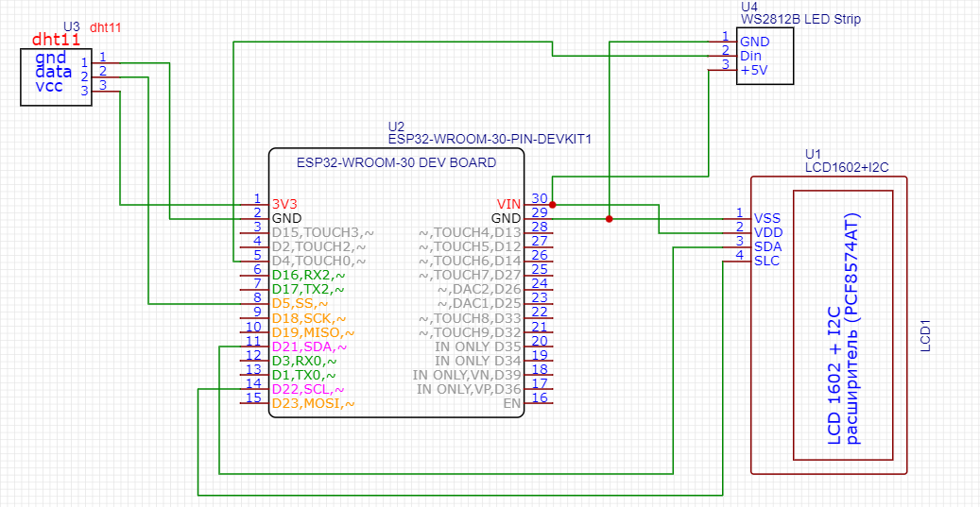This screenshot has height=507, width=980.
Task: Click the SDA pin on the LCD module
Action: (x=766, y=246)
